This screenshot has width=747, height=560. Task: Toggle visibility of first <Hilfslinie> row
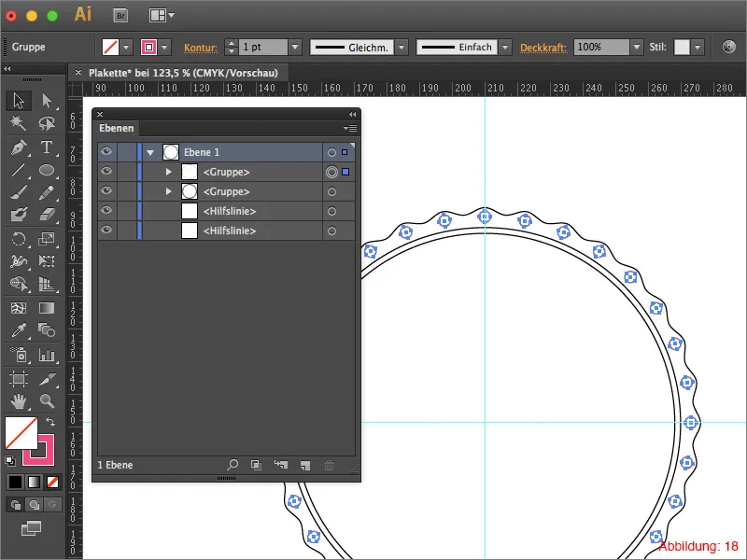(106, 211)
